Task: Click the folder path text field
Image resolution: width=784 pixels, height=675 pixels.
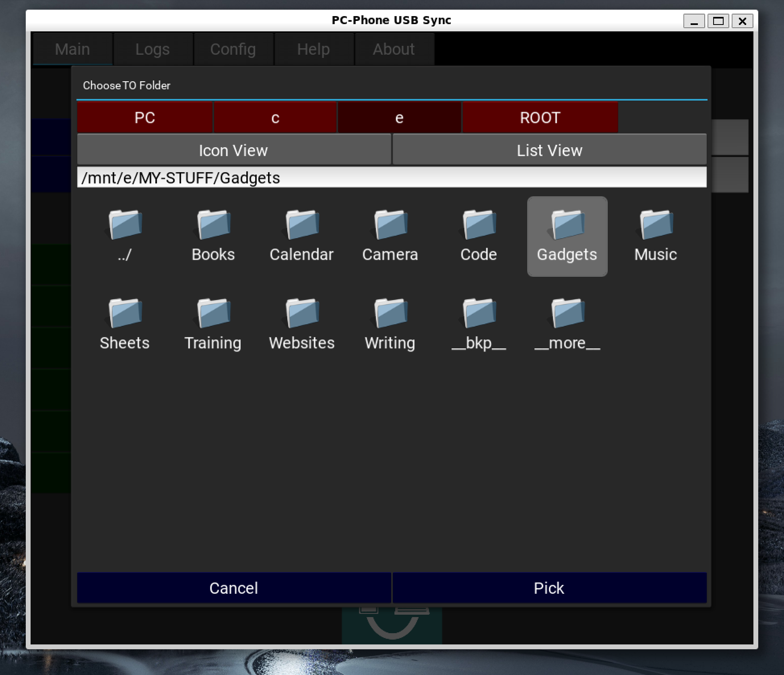Action: point(391,177)
